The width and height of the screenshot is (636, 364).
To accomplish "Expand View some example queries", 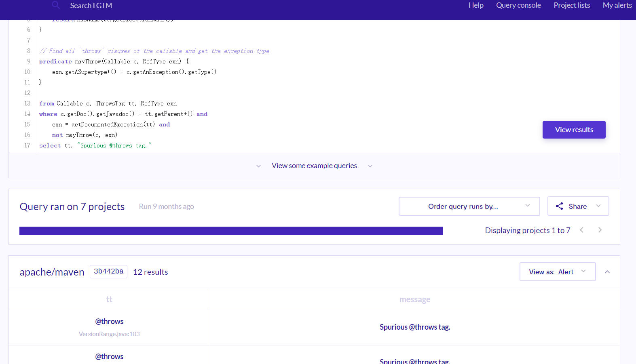I will point(314,166).
